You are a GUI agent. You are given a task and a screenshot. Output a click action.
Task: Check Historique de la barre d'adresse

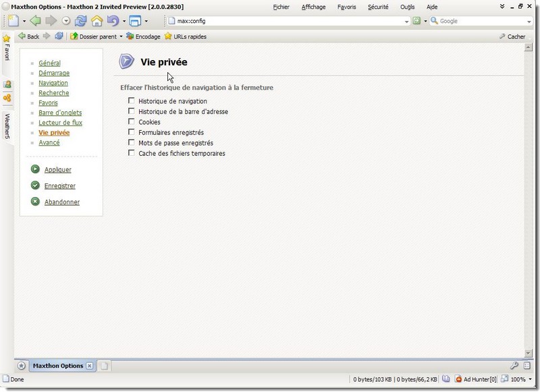tap(131, 111)
